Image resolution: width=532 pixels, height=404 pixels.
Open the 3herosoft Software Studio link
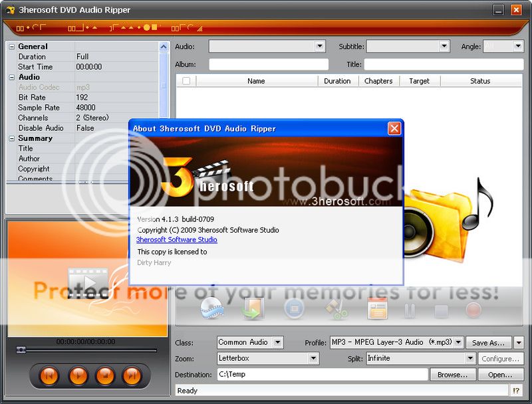176,240
